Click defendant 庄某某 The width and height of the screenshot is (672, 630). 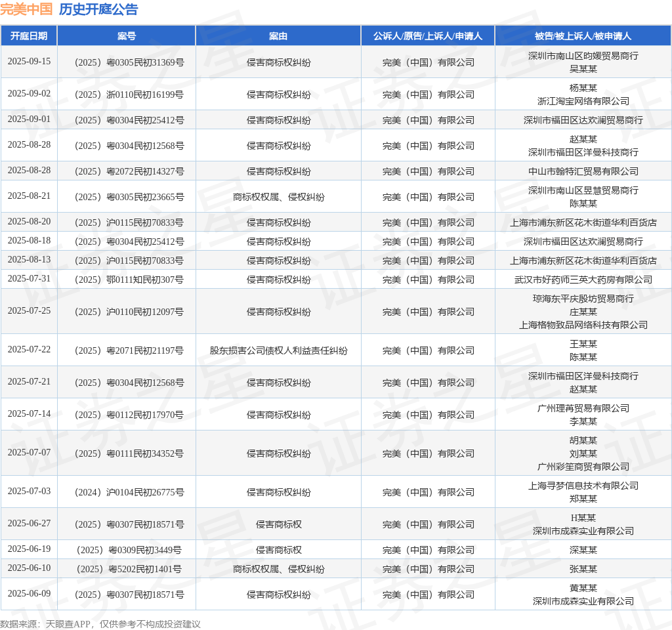coord(583,312)
